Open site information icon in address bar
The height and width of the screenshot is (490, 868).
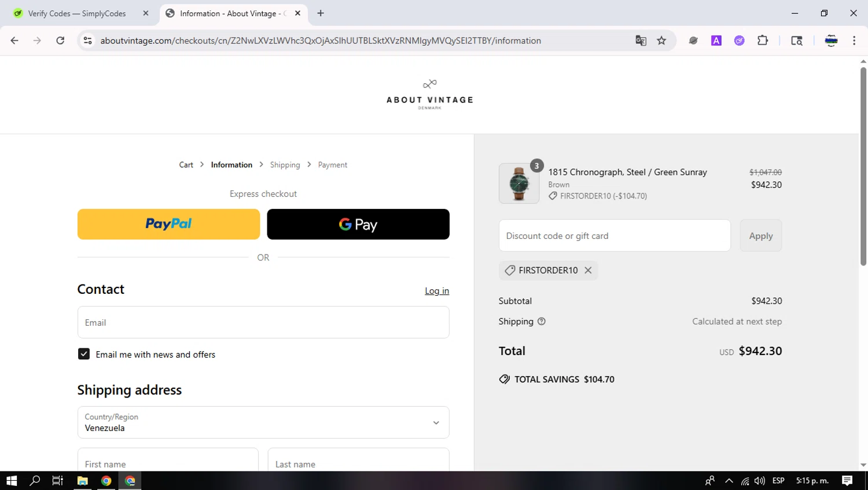click(x=87, y=40)
